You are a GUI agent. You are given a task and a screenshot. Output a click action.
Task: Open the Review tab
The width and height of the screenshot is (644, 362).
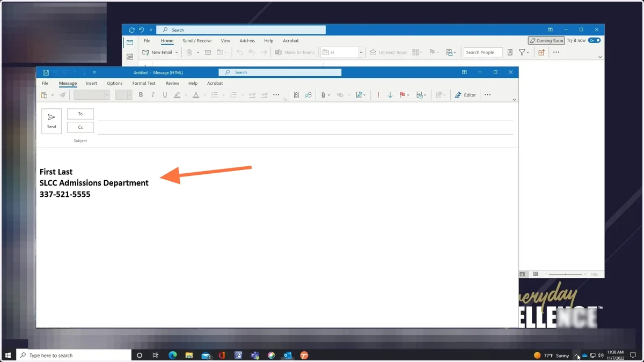coord(172,83)
